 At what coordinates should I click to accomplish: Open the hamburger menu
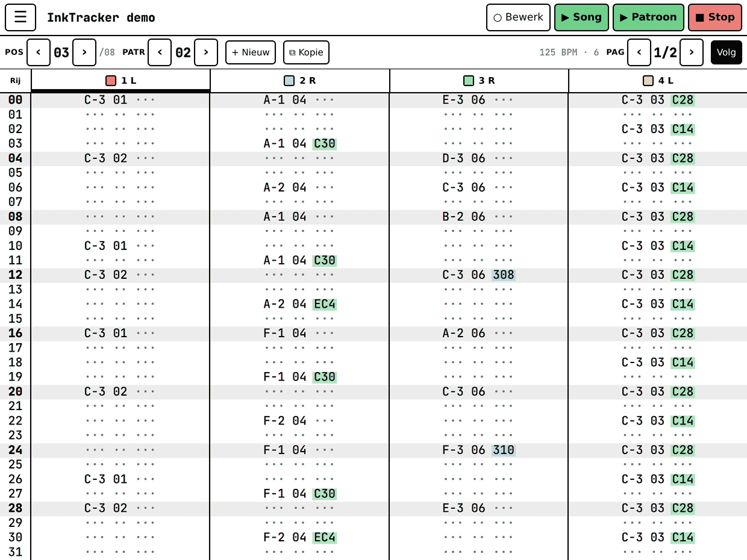point(20,17)
